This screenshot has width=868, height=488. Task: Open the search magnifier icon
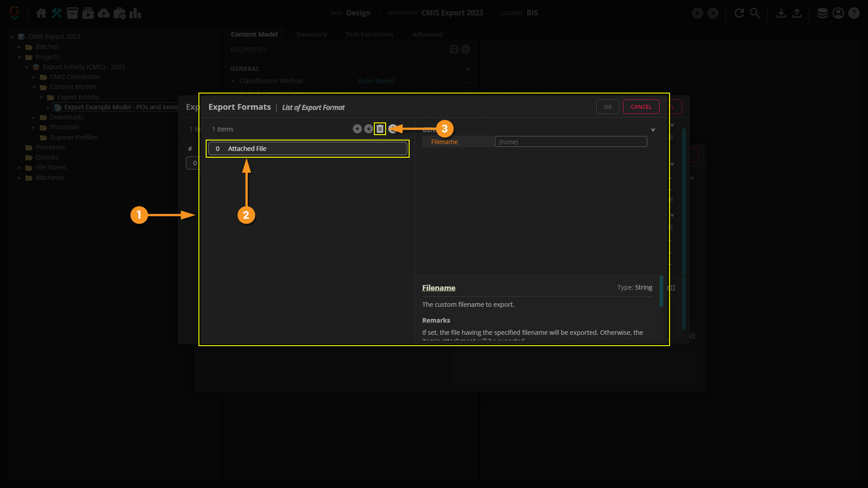755,13
